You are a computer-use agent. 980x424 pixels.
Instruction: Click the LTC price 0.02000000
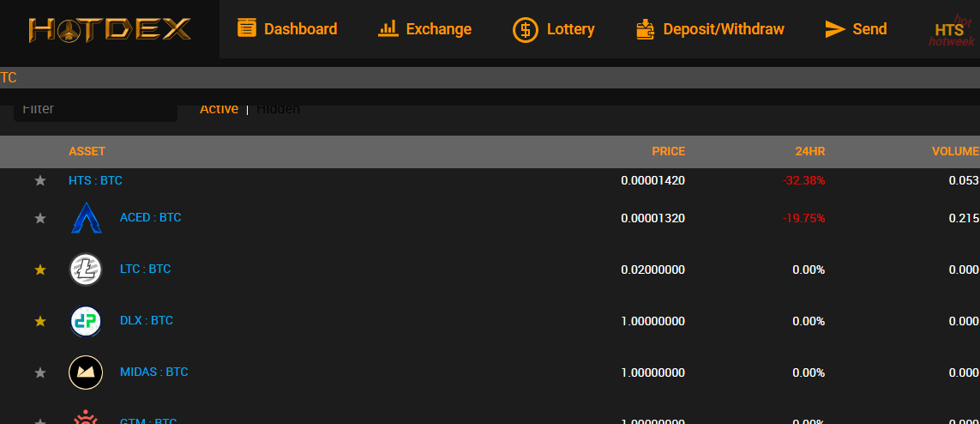pos(653,270)
